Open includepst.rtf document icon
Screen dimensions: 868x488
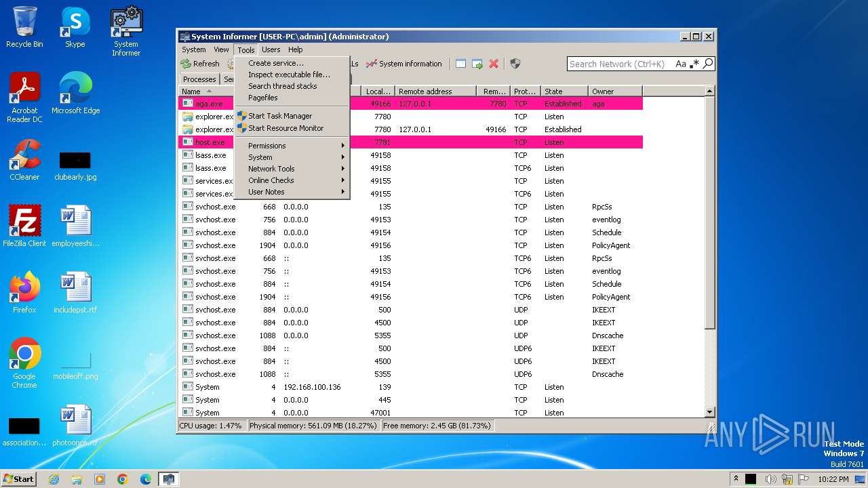point(75,292)
